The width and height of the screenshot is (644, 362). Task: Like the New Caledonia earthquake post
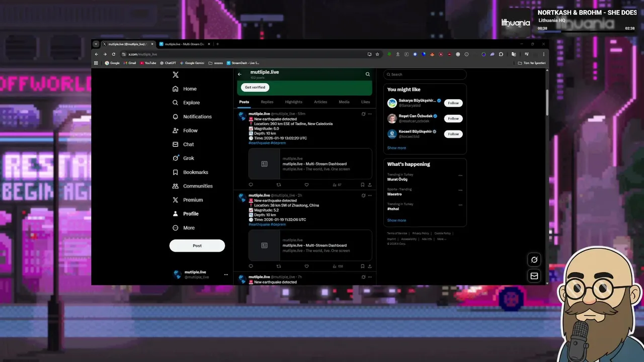point(306,185)
